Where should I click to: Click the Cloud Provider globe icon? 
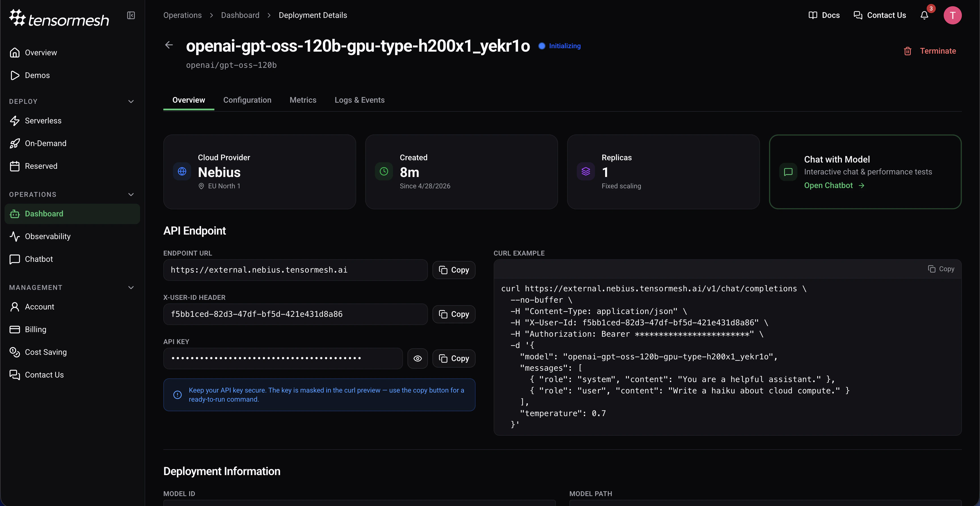pyautogui.click(x=182, y=172)
